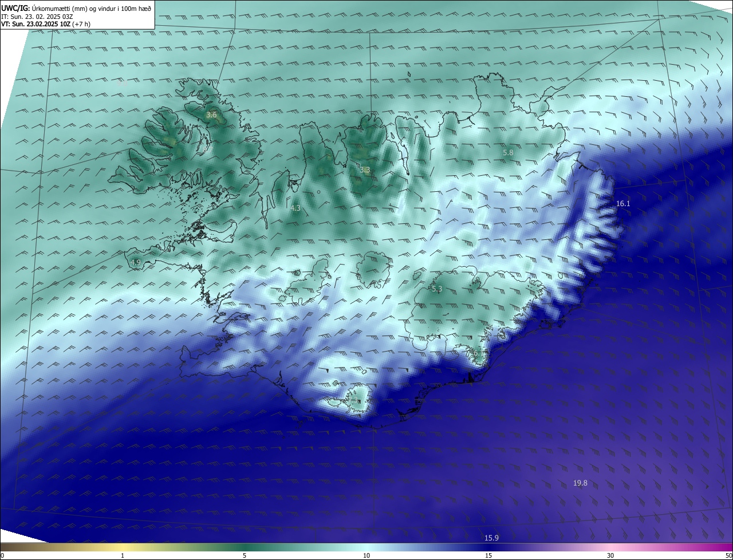Click the 4.9 value near Snæfellsnes peninsula

(136, 262)
